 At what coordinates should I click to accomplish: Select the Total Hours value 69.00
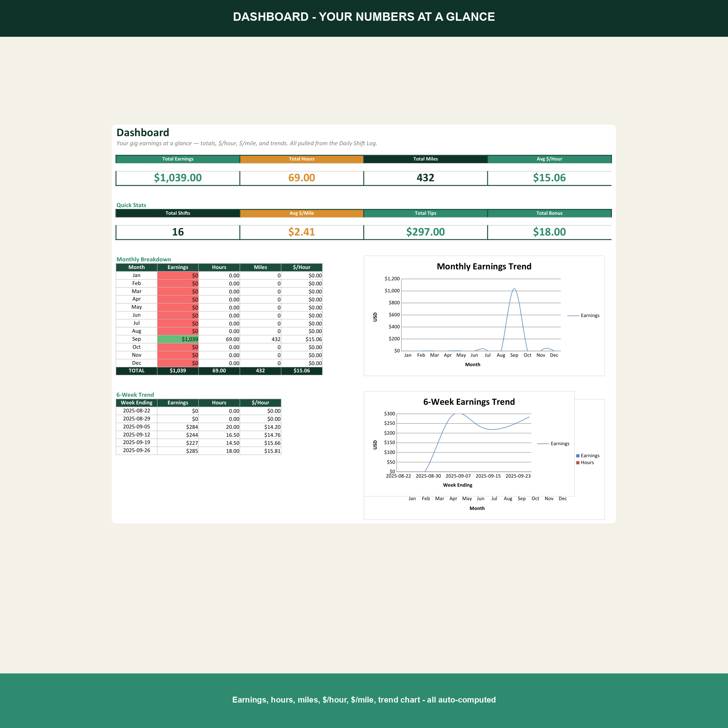pyautogui.click(x=301, y=178)
